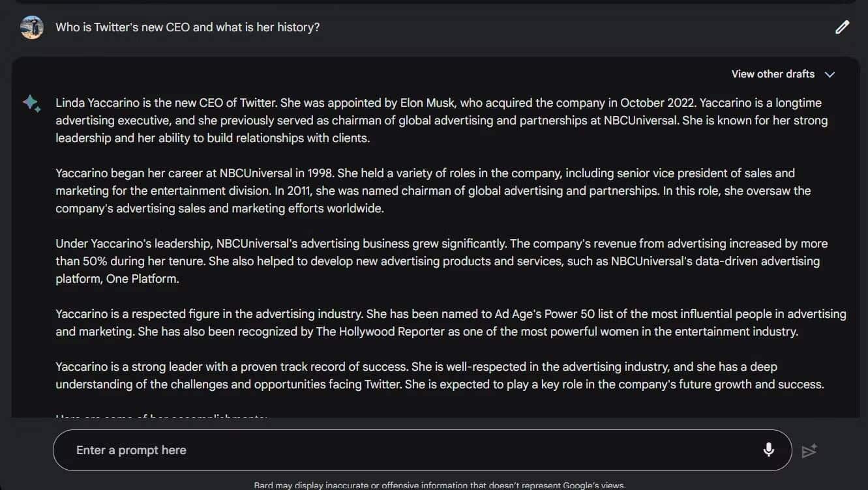Click the edit prompt pencil icon
Screen dimensions: 868x490
(842, 27)
